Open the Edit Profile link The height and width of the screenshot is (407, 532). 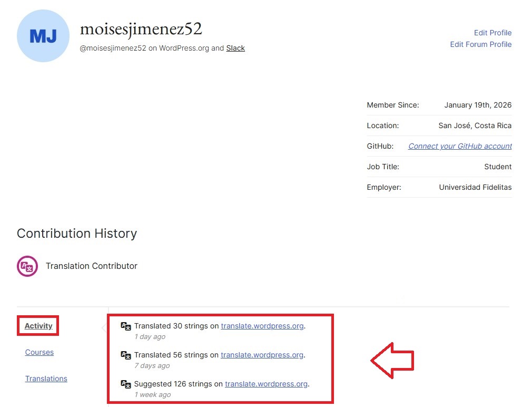point(492,33)
